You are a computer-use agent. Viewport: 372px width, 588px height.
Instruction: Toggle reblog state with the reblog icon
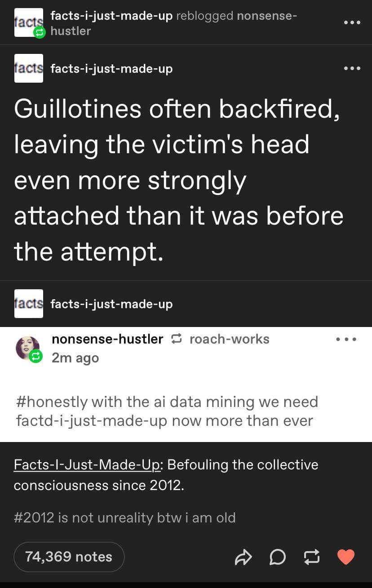click(x=311, y=557)
